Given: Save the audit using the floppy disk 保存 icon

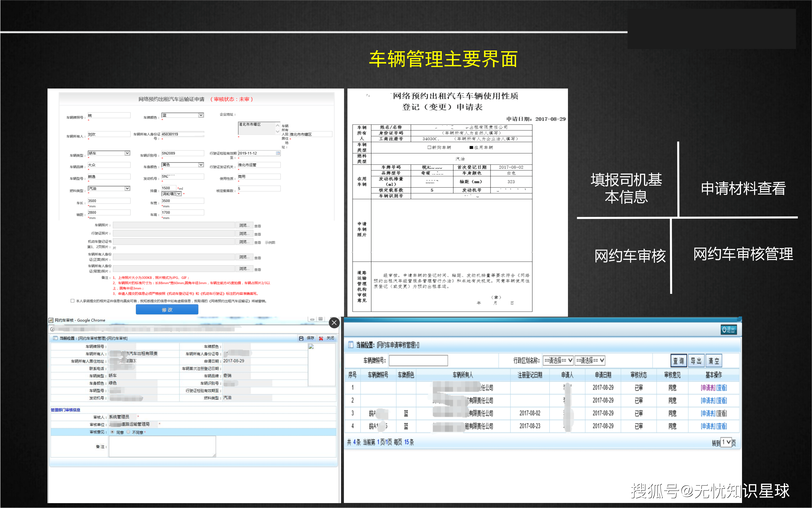Looking at the screenshot, I should 301,338.
